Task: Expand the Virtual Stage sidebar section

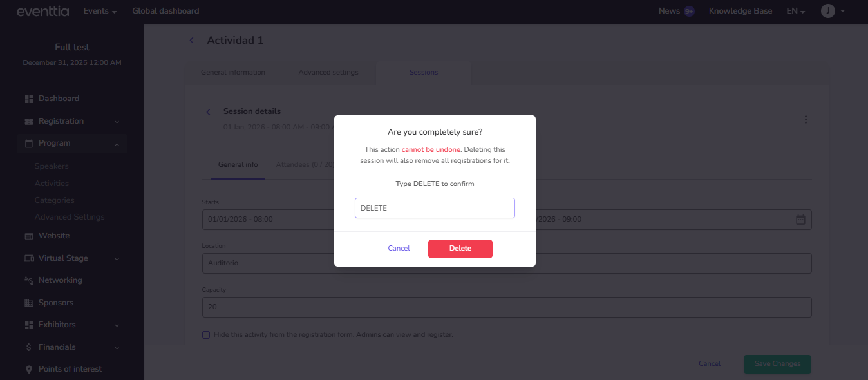Action: click(x=117, y=259)
